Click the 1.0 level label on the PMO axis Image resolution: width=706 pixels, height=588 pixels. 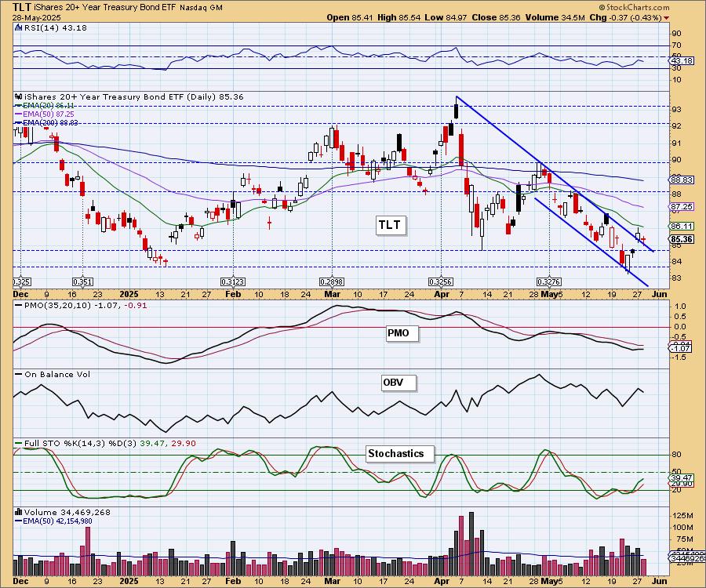click(681, 307)
